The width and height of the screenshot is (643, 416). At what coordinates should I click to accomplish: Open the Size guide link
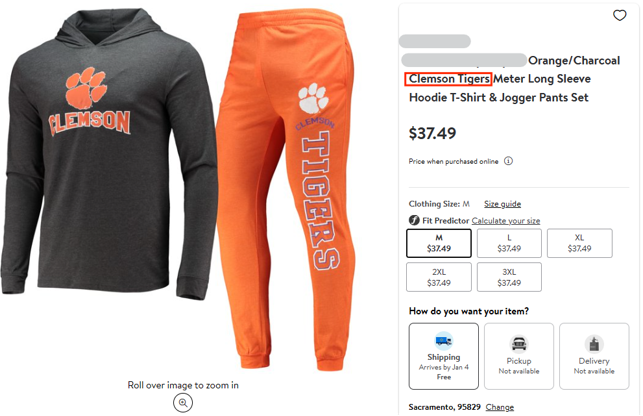pyautogui.click(x=502, y=203)
